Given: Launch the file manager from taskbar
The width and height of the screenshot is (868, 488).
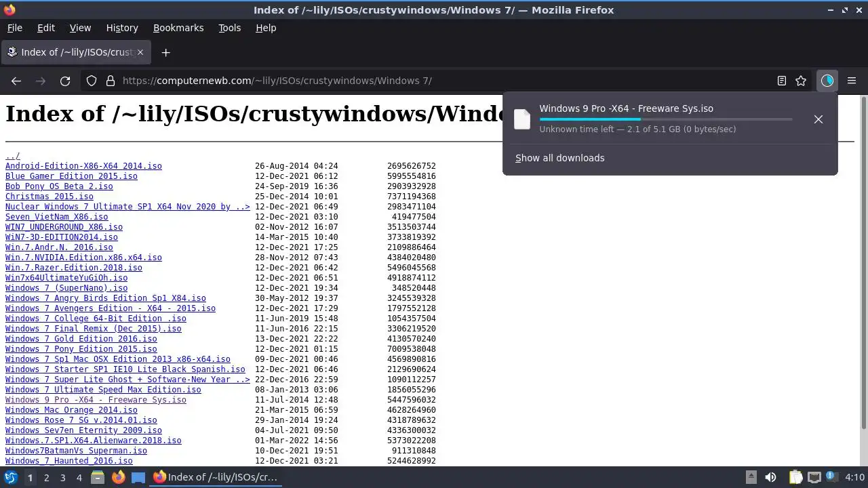Looking at the screenshot, I should [97, 477].
